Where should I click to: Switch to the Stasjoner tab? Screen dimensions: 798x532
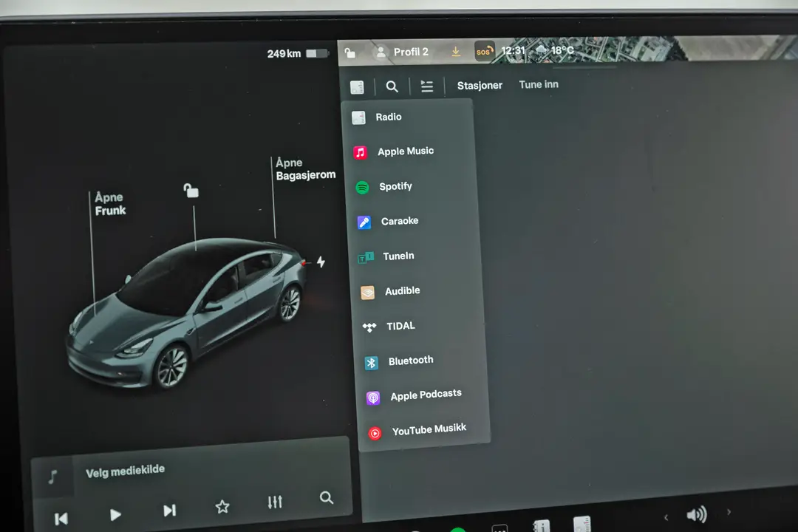[x=480, y=86]
